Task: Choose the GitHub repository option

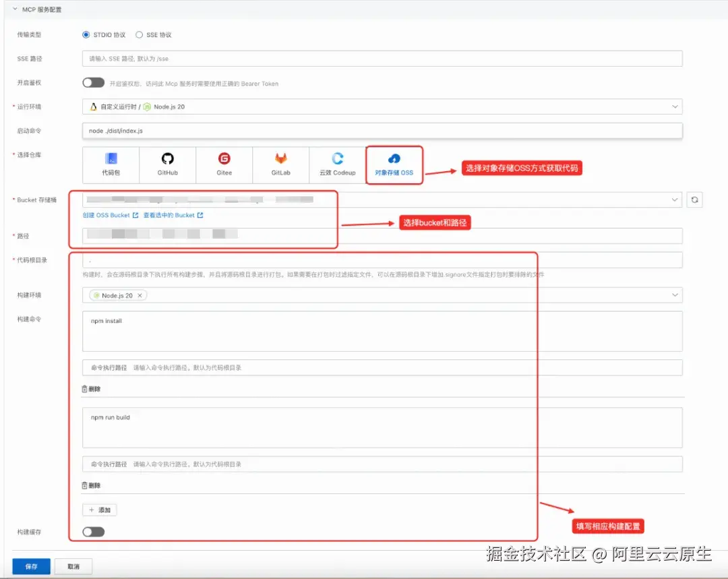Action: pos(168,165)
